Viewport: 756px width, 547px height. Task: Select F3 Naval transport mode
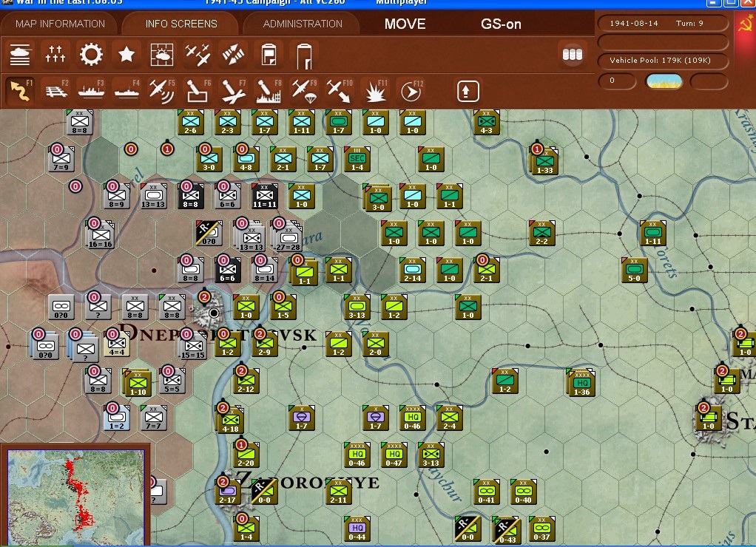92,91
